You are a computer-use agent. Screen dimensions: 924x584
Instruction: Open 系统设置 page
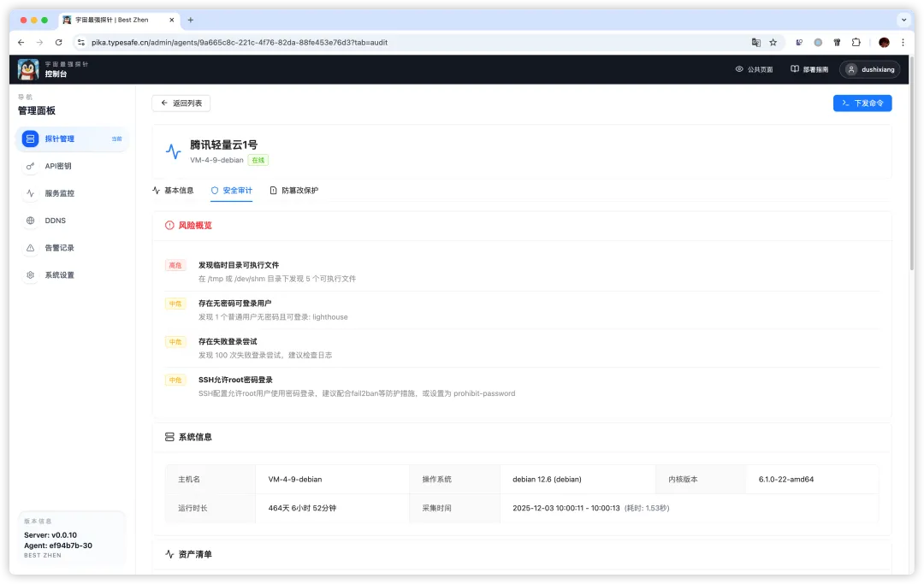coord(71,275)
